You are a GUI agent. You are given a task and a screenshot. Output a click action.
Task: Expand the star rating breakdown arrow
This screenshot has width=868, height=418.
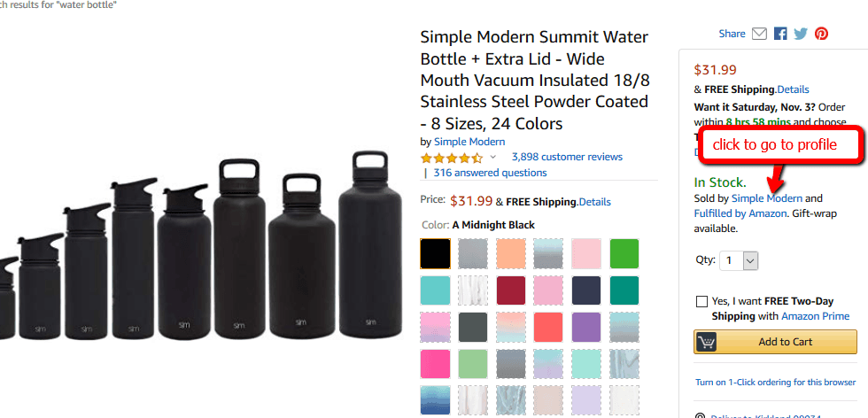(493, 158)
